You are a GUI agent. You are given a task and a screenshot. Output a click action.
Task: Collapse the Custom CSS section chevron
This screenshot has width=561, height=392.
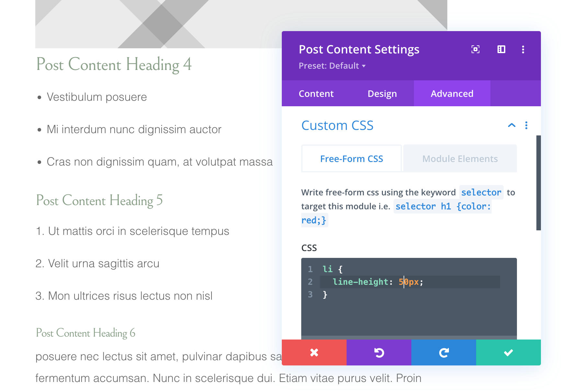pos(511,125)
